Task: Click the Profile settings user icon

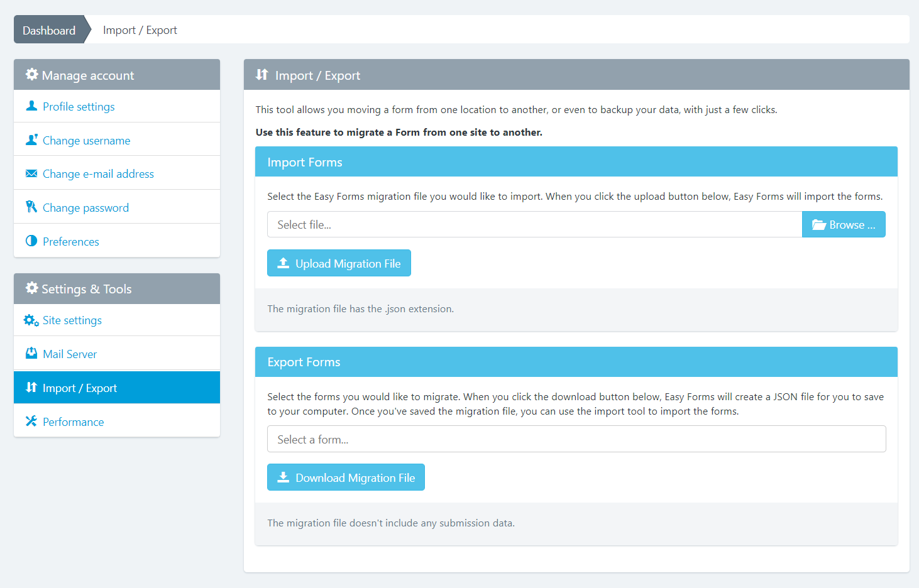Action: pyautogui.click(x=31, y=106)
